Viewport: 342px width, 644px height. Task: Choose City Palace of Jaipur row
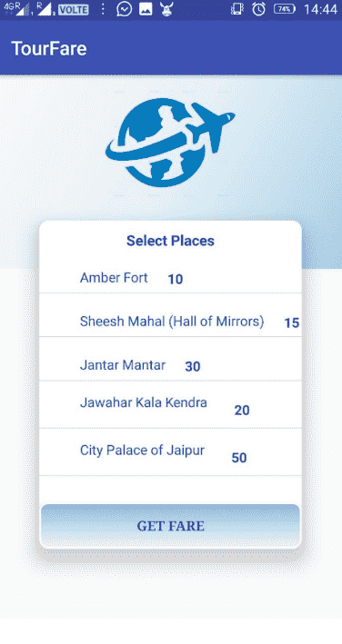(x=170, y=453)
